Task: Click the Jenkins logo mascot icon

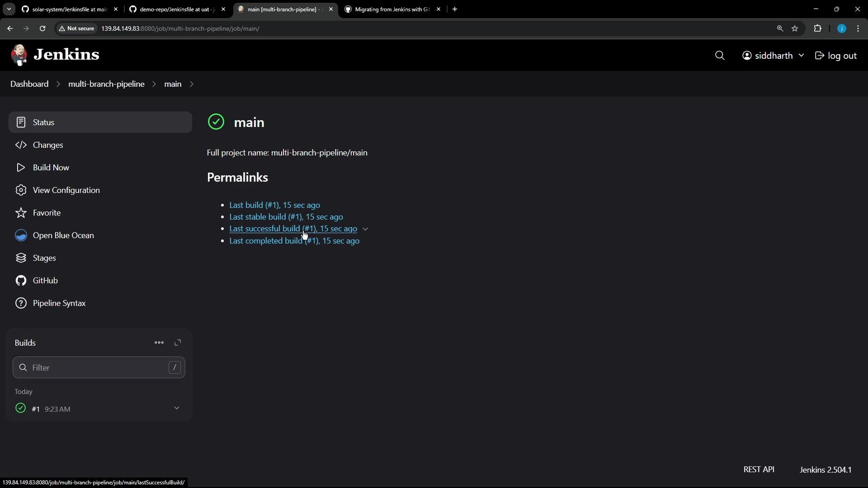Action: [x=19, y=55]
